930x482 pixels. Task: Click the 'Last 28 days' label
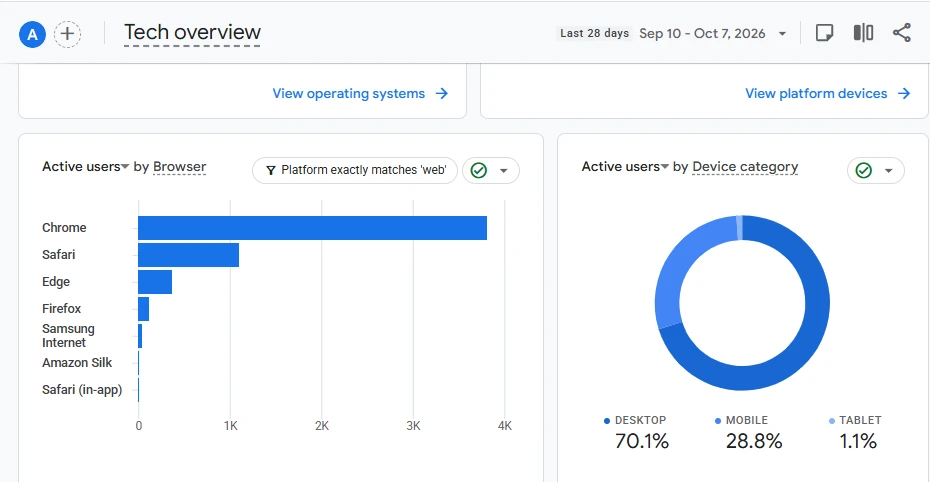coord(594,33)
